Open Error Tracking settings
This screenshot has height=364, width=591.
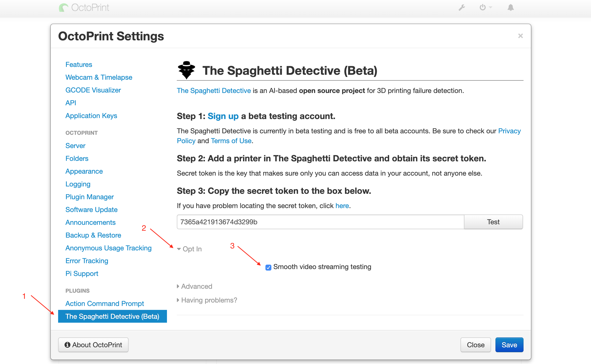tap(87, 261)
